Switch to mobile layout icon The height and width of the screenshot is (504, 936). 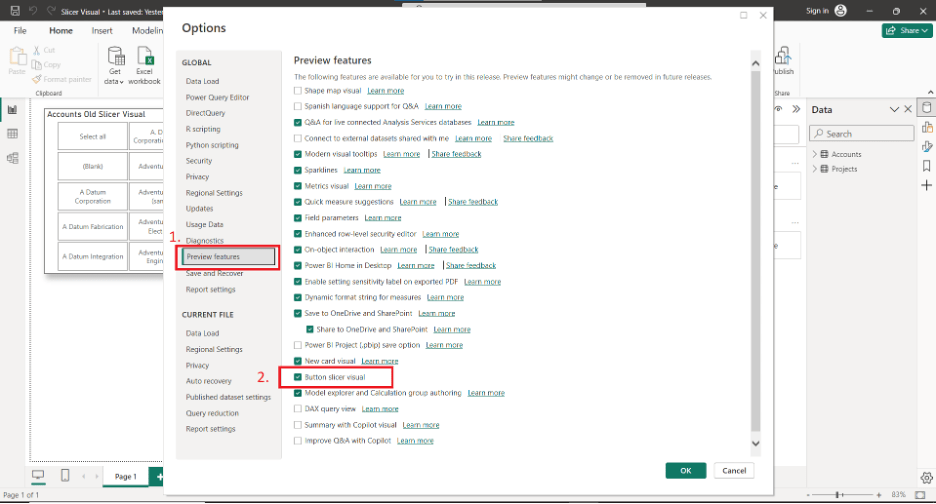[65, 475]
